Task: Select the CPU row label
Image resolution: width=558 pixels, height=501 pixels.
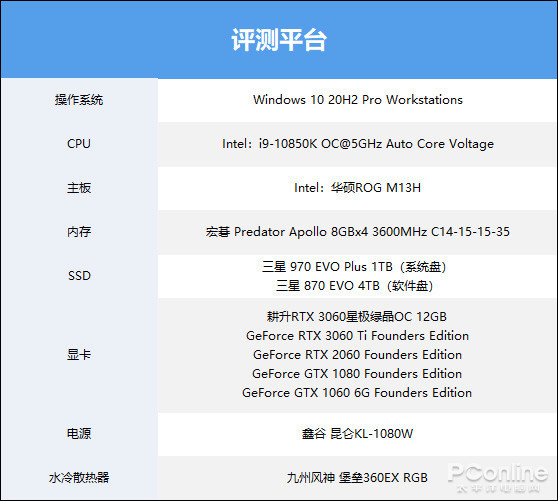Action: pyautogui.click(x=79, y=144)
